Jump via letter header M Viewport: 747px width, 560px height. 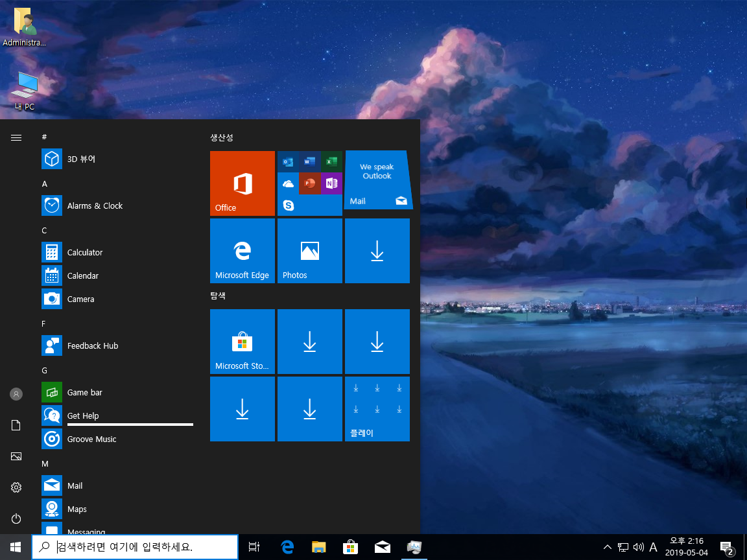[45, 464]
